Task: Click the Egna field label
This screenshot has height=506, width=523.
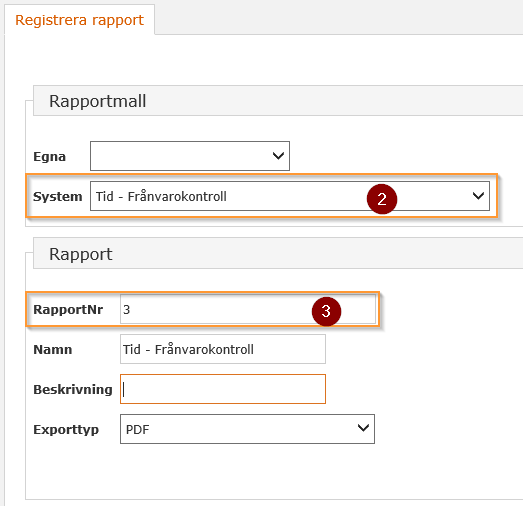Action: point(49,156)
